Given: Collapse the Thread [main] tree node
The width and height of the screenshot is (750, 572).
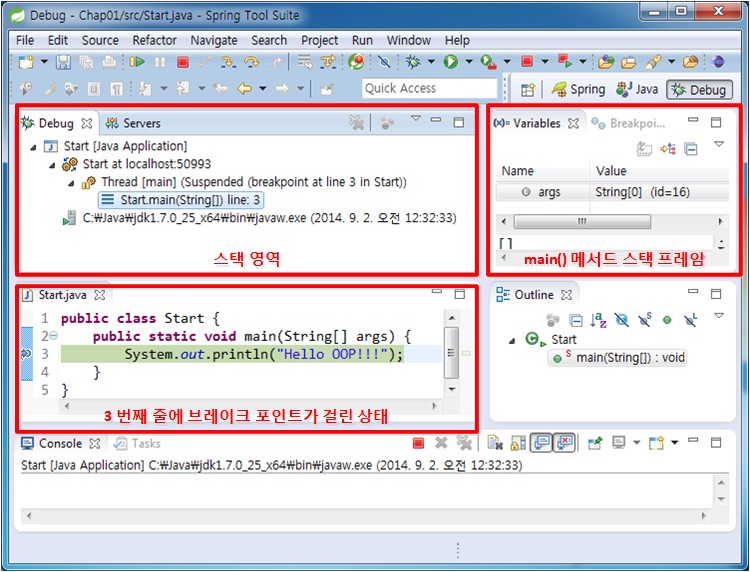Looking at the screenshot, I should click(72, 182).
